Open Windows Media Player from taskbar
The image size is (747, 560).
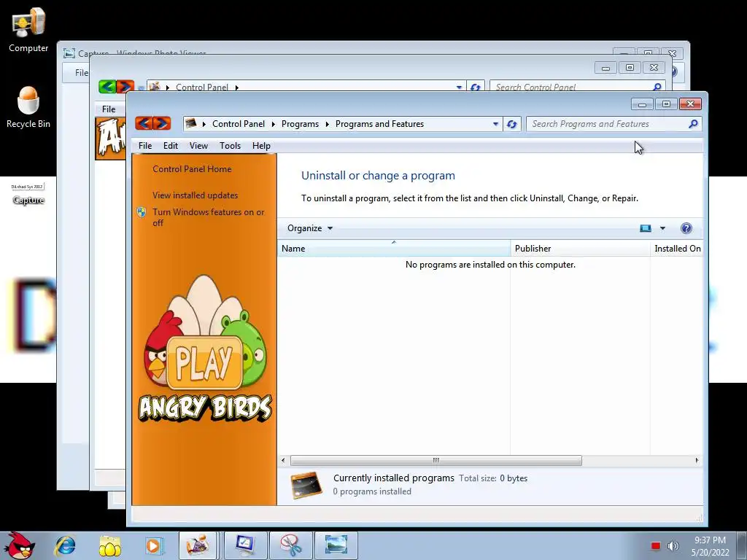click(x=154, y=545)
